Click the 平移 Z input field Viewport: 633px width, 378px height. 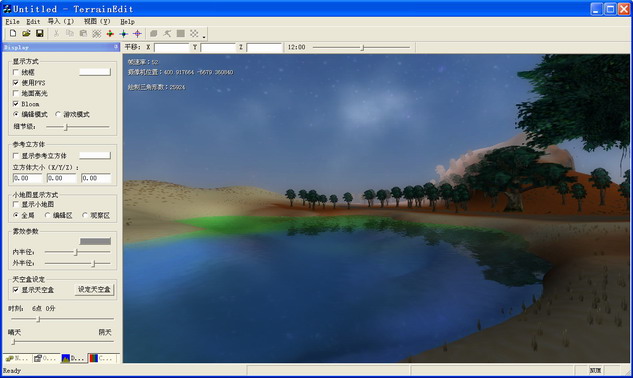pos(264,47)
